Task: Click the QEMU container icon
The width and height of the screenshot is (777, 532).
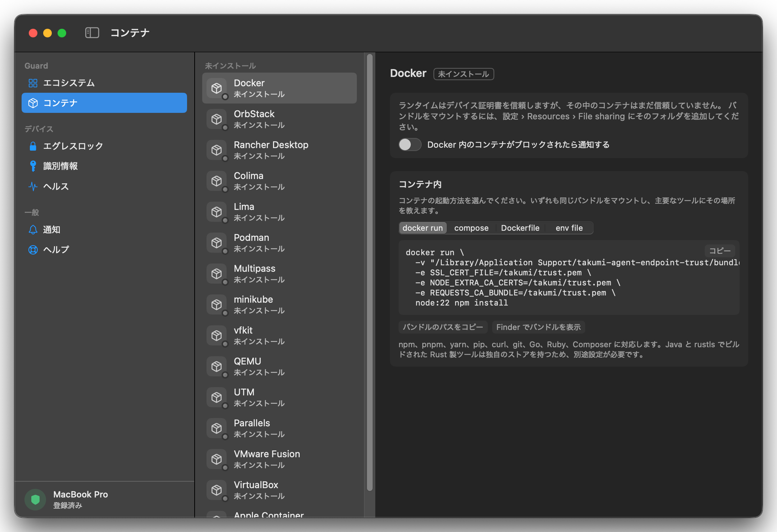Action: [217, 366]
